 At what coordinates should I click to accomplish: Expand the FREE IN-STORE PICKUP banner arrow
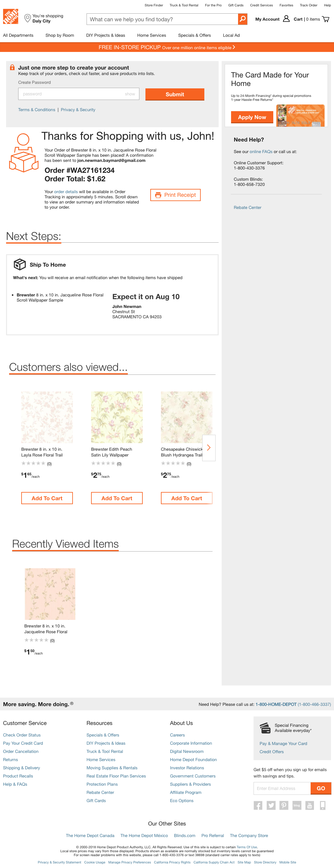click(233, 47)
